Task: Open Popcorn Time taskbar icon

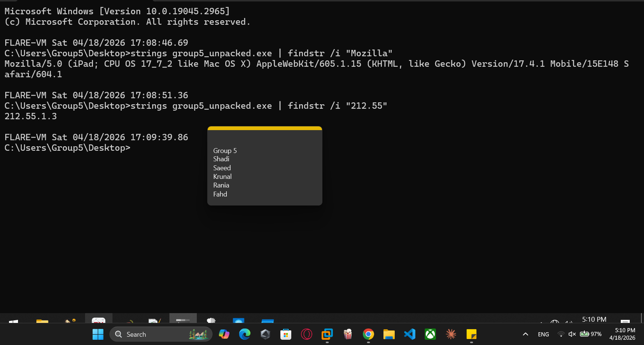Action: (348, 334)
